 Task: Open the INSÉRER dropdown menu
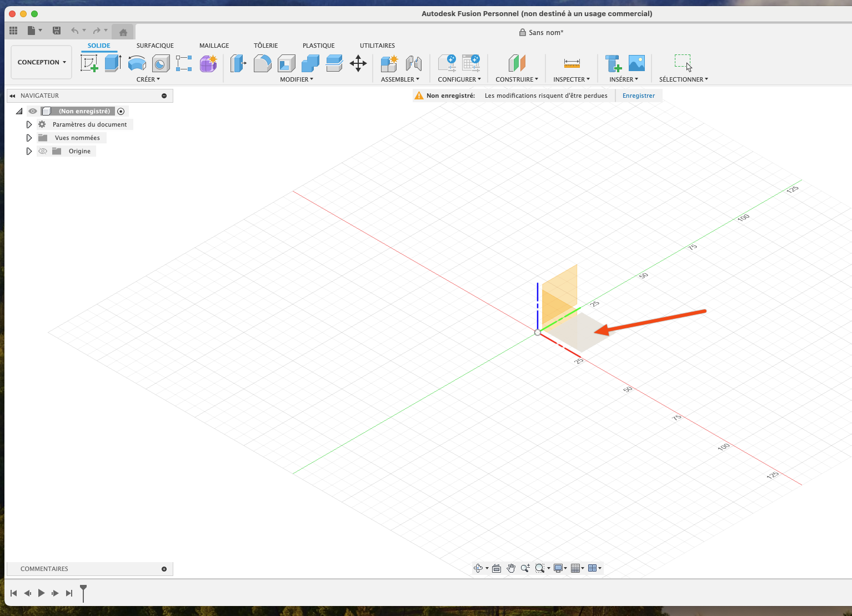[624, 79]
